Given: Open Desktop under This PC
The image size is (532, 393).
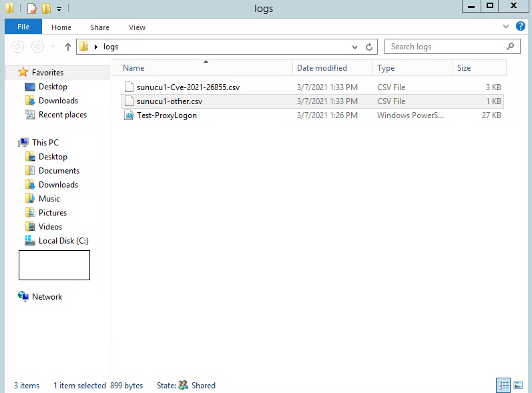Looking at the screenshot, I should (x=53, y=157).
